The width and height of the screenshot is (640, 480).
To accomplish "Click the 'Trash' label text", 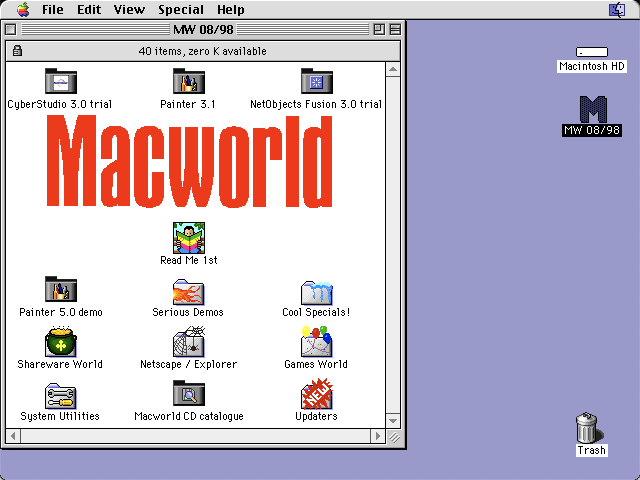I will [591, 450].
